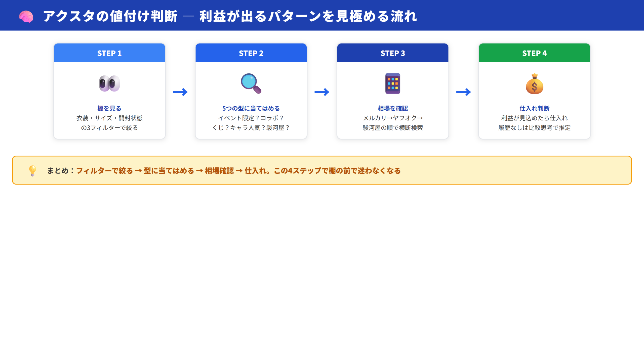
Task: Open the 仕入れ判断 link in STEP 4
Action: point(534,108)
